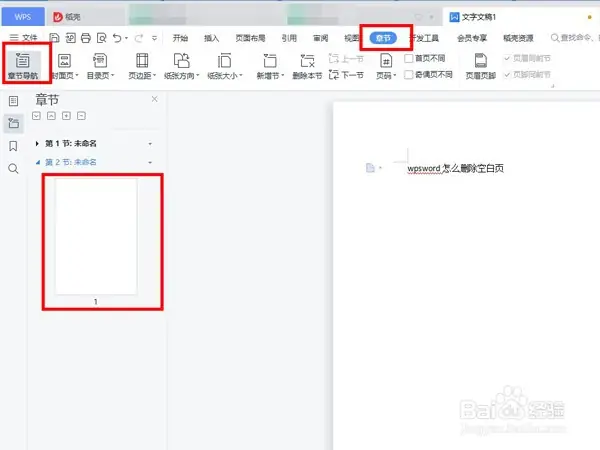
Task: Click the Undo arrow icon
Action: click(x=117, y=38)
